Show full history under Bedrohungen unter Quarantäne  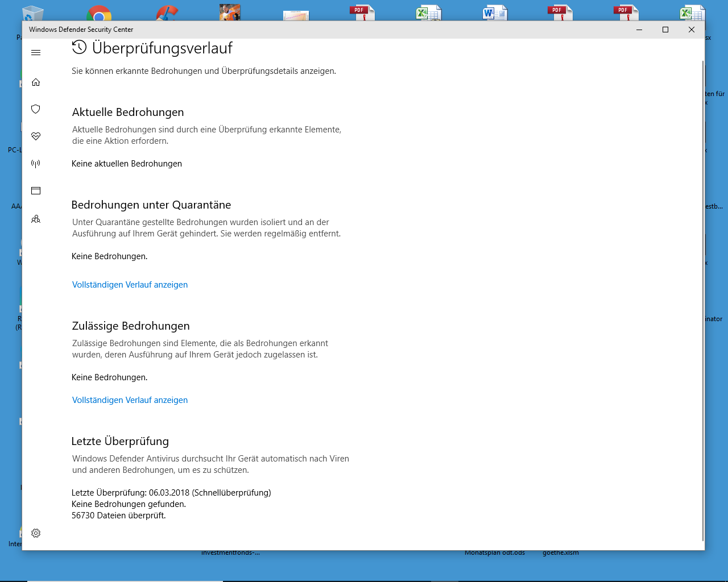point(130,285)
